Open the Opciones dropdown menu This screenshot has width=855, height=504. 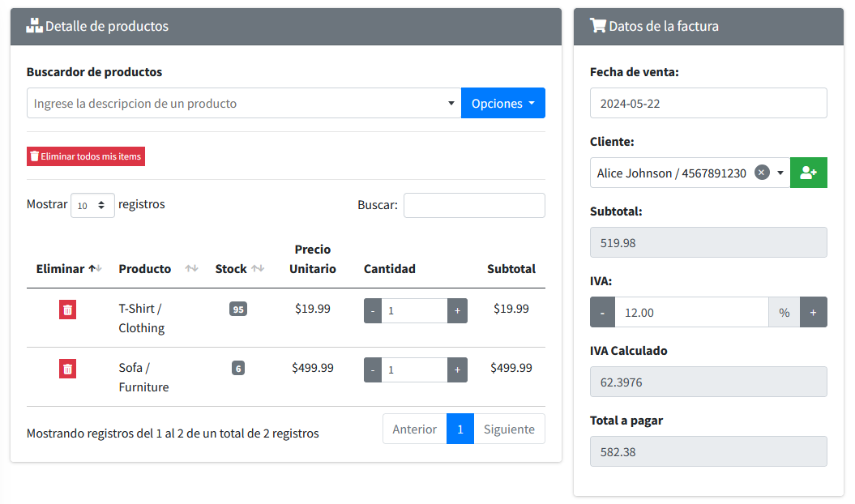502,103
